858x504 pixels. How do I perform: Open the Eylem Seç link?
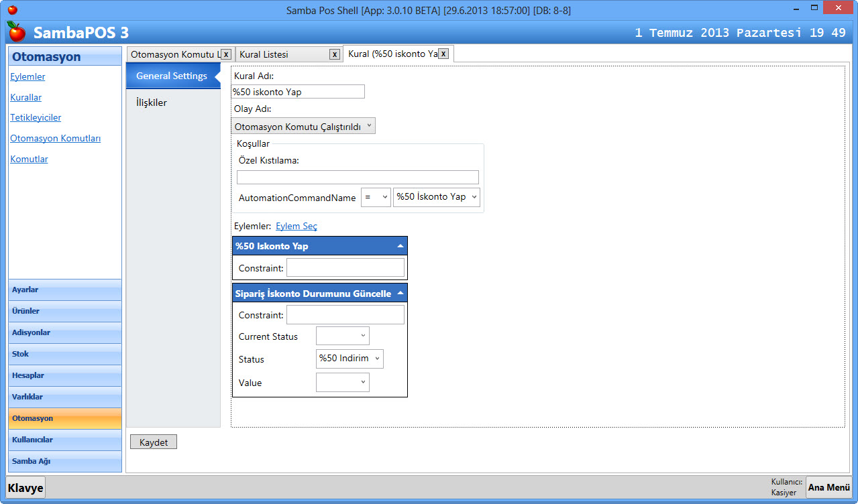(x=297, y=227)
